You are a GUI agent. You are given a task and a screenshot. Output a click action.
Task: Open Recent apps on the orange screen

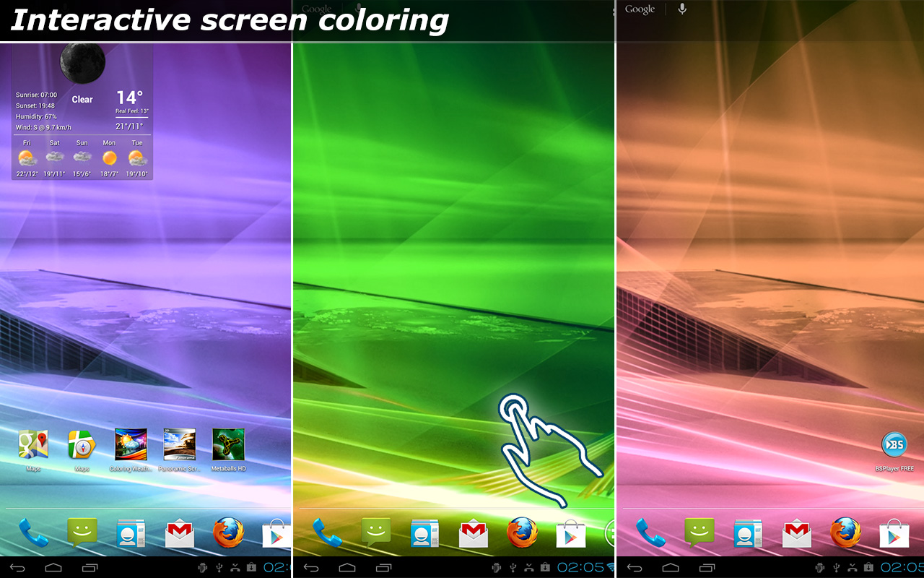coord(707,567)
